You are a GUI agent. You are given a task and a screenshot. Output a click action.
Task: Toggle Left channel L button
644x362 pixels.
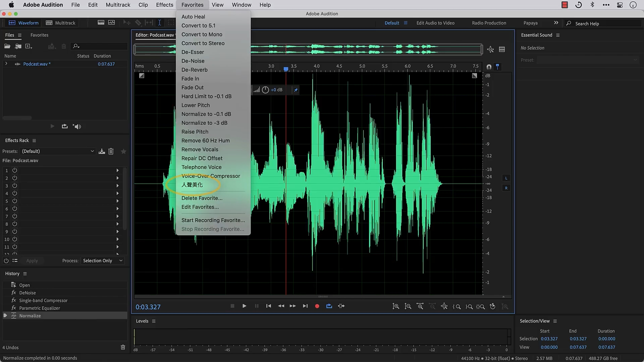point(506,178)
